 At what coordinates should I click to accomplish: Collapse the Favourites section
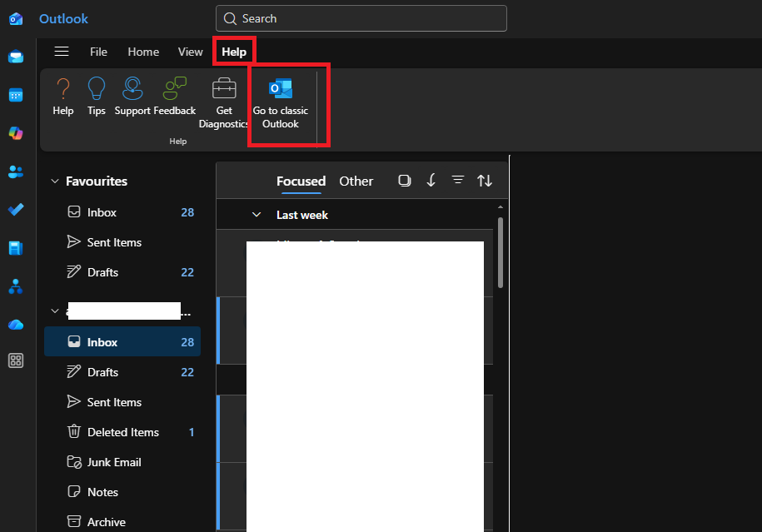55,181
